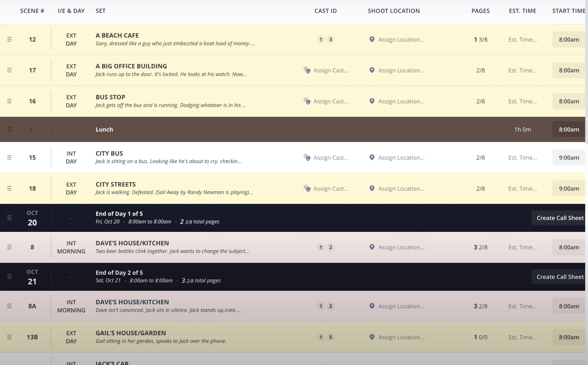
Task: Click the drag handle on Lunch row
Action: pyautogui.click(x=9, y=129)
